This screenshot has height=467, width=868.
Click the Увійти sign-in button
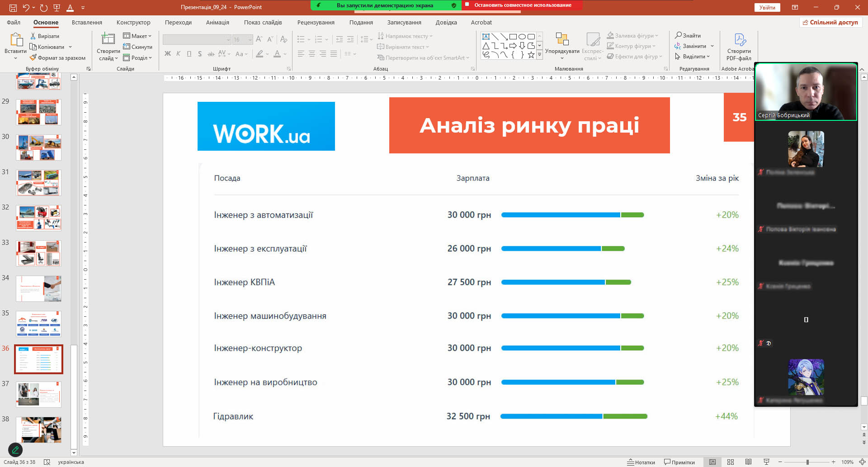click(767, 7)
